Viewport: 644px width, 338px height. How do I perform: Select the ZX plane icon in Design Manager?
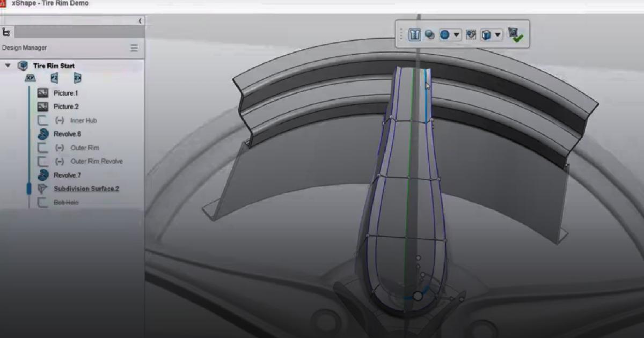coord(77,78)
